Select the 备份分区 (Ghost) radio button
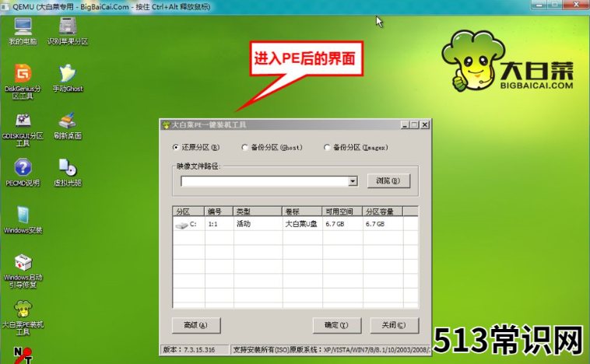The height and width of the screenshot is (364, 590). click(x=245, y=148)
